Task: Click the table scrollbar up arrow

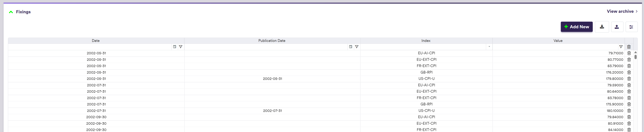Action: pos(636,52)
